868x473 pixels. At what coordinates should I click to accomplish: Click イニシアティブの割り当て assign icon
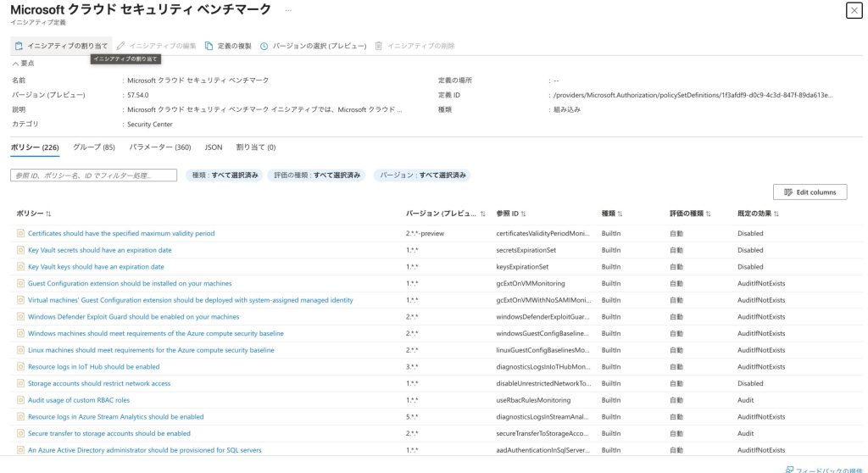tap(19, 46)
